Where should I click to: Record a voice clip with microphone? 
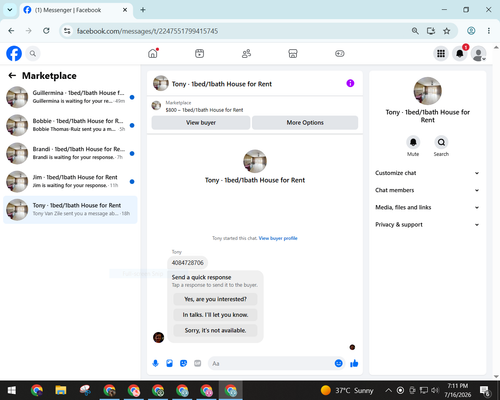point(155,363)
